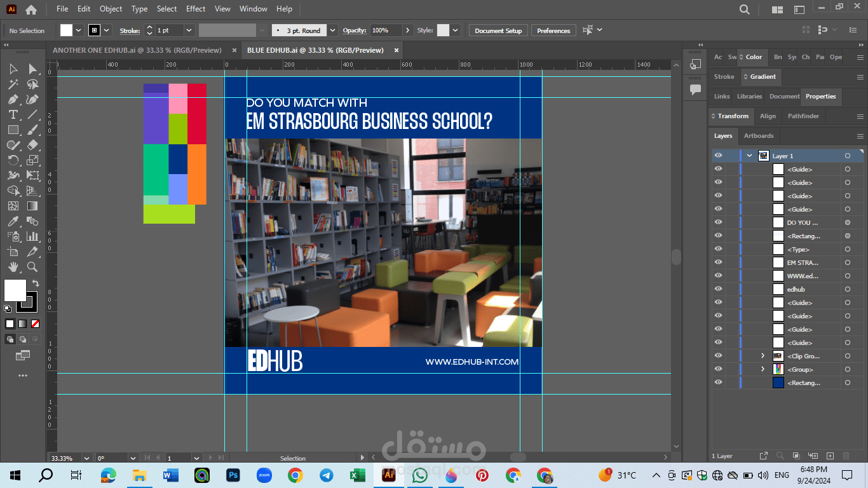Activate the Scale tool
This screenshot has height=488, width=868.
pos(32,160)
